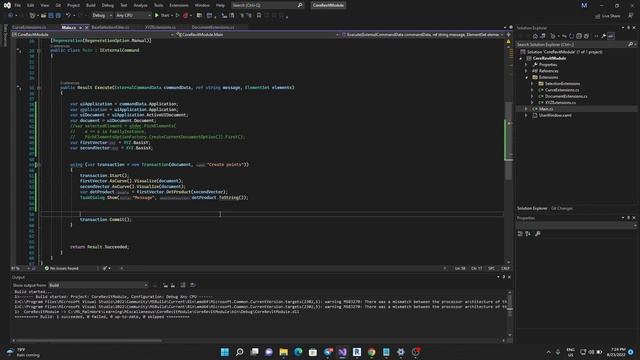Collapse the Extensions folder
The width and height of the screenshot is (640, 360).
[526, 77]
